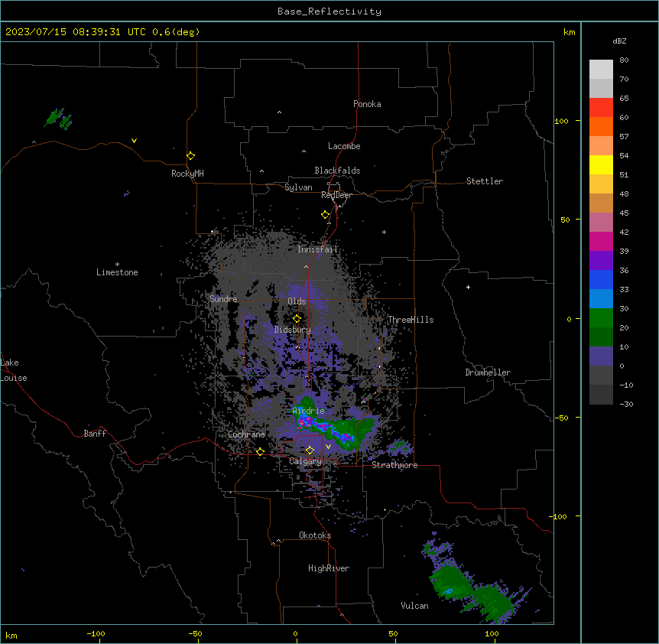Click the caret marker west of Ponoka
The image size is (659, 644).
279,112
